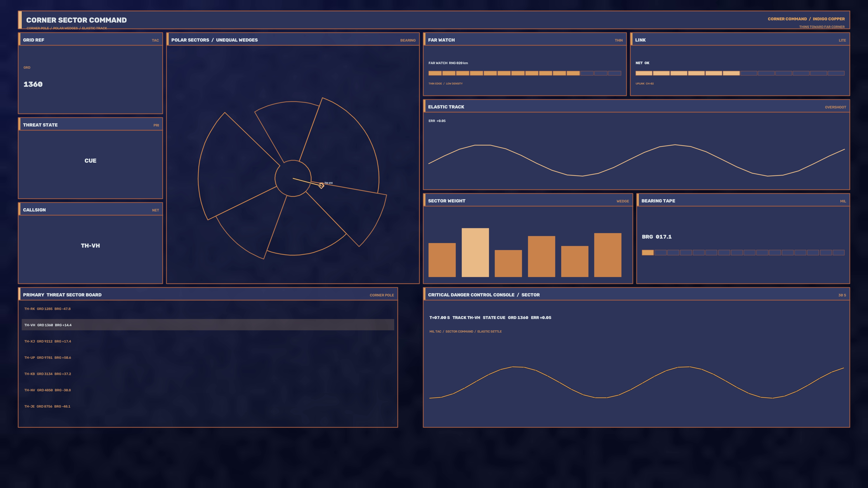Click the BEARING TAPE panel title
This screenshot has height=488, width=868.
pyautogui.click(x=658, y=201)
